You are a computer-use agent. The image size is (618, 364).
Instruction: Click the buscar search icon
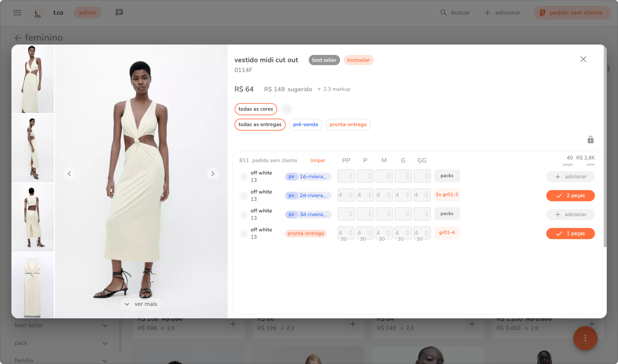443,13
